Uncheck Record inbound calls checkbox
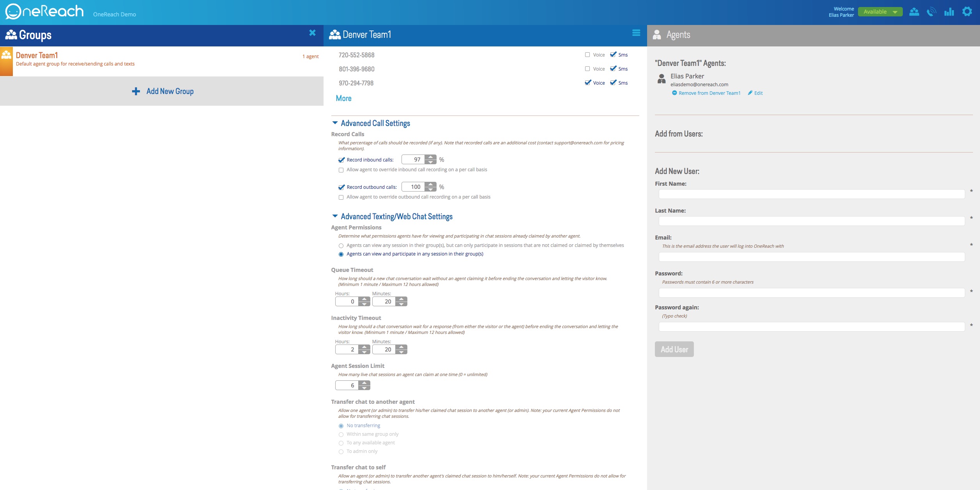 [341, 160]
